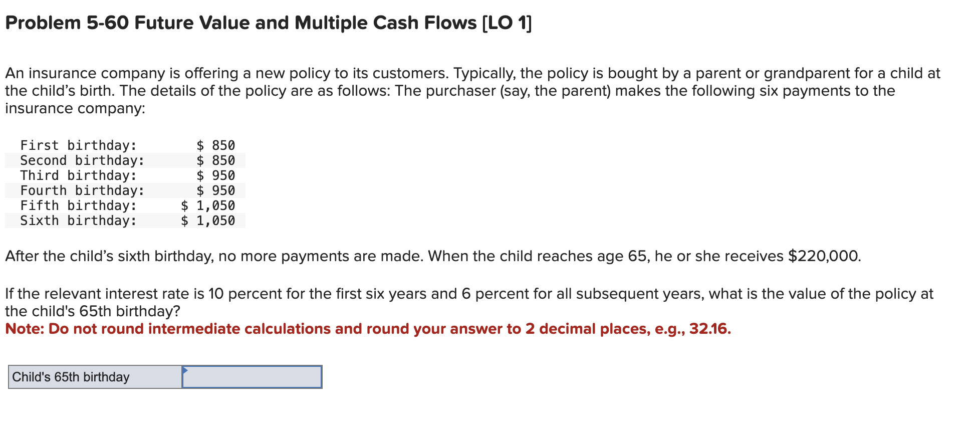Click the $ 950 value for Third birthday

[x=215, y=175]
